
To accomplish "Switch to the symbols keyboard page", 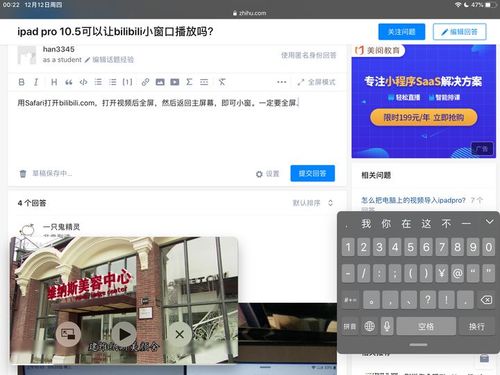I will (x=350, y=300).
